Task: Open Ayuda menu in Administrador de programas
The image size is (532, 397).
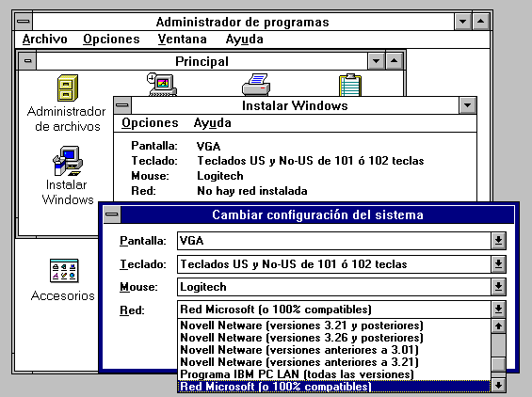Action: point(244,40)
